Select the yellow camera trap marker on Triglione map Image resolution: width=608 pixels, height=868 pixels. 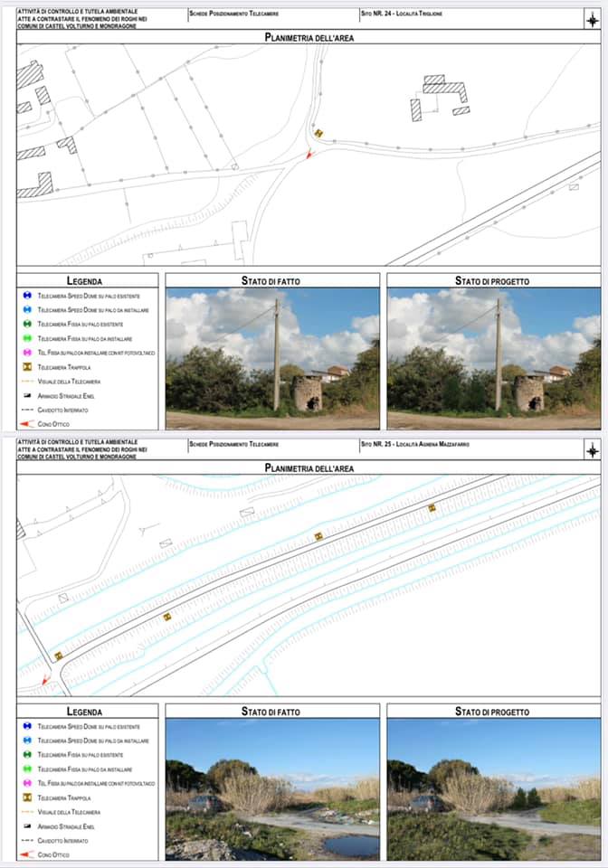[x=318, y=133]
